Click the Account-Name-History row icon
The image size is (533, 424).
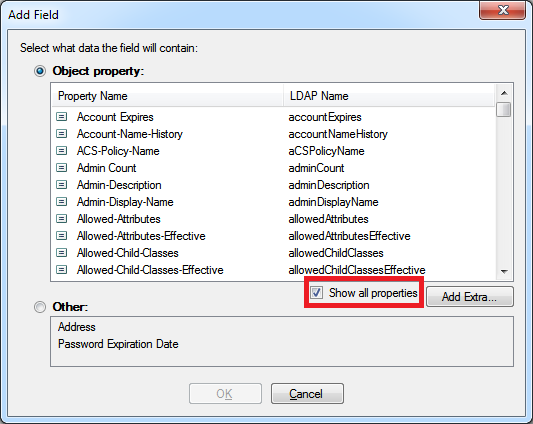[x=61, y=134]
